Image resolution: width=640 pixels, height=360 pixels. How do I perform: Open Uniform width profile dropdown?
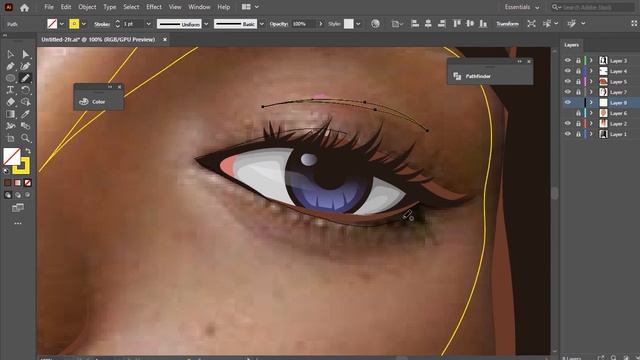point(206,24)
